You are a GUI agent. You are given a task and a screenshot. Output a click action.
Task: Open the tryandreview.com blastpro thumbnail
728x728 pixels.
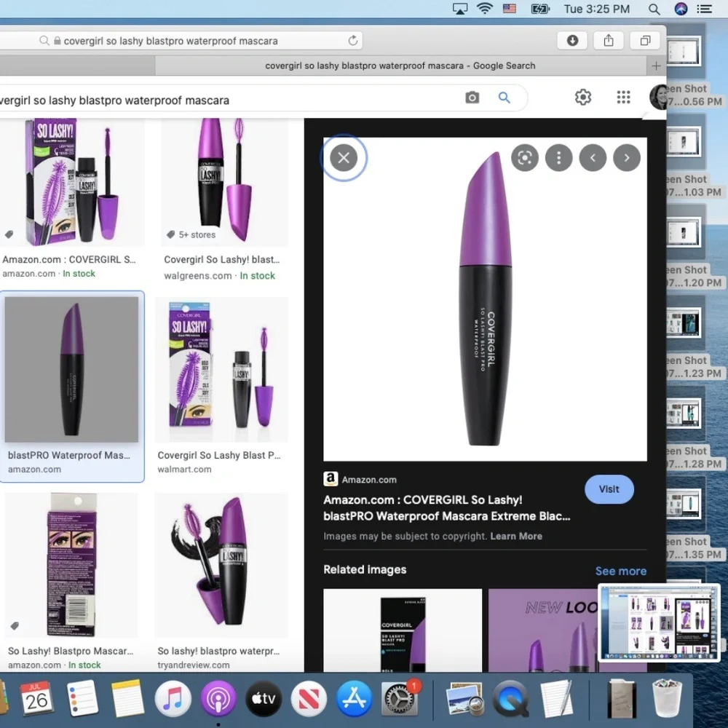tap(221, 565)
